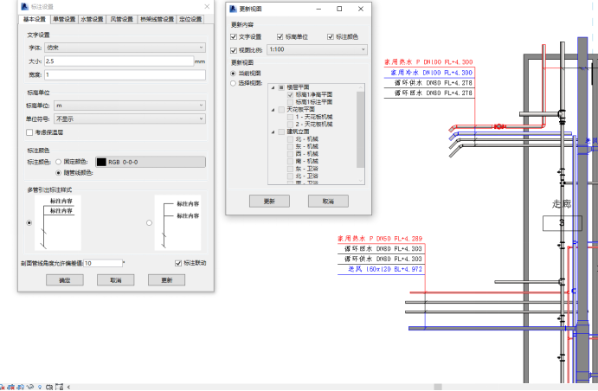Click the lightbulb reveal icon in bottom bar
Viewport: 598px width, 391px height.
(x=40, y=387)
